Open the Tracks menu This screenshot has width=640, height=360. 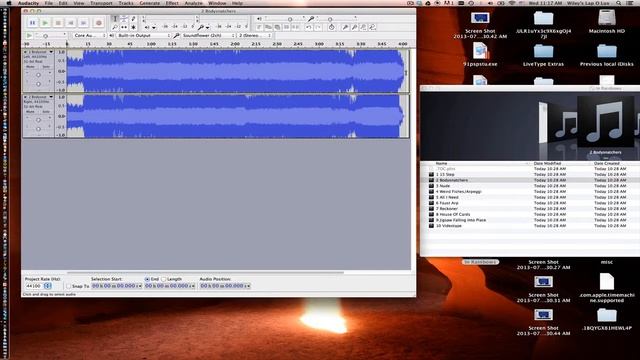click(126, 3)
